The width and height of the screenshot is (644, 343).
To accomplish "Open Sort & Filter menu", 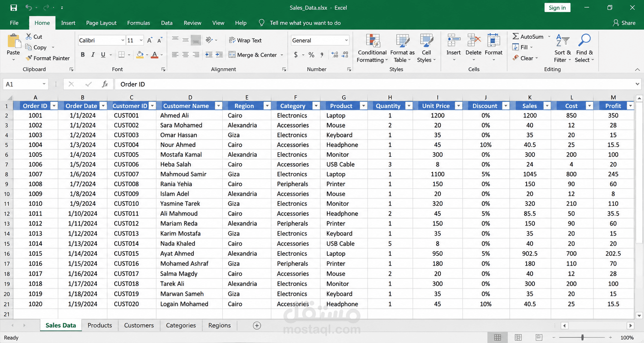I will (x=562, y=49).
